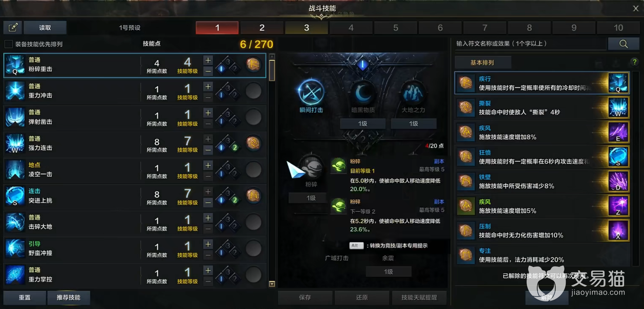Screen dimensions: 644x309
Task: Toggle 装备技能优先排列 checkbox
Action: click(9, 44)
